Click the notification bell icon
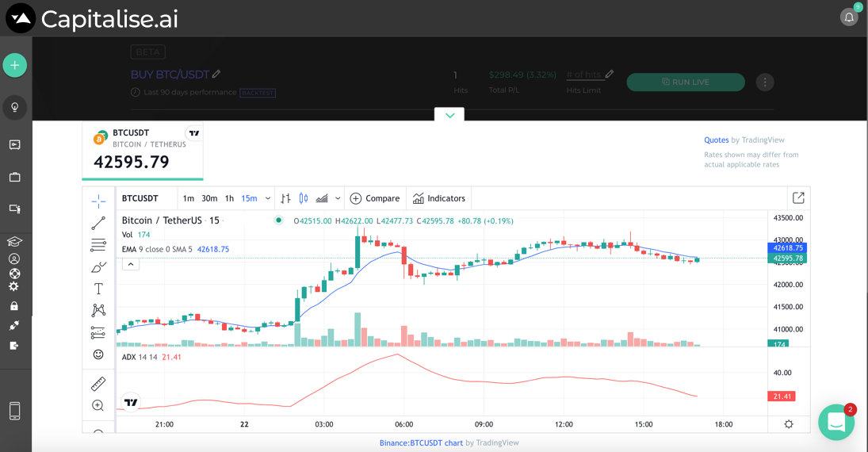The width and height of the screenshot is (868, 452). pyautogui.click(x=849, y=17)
